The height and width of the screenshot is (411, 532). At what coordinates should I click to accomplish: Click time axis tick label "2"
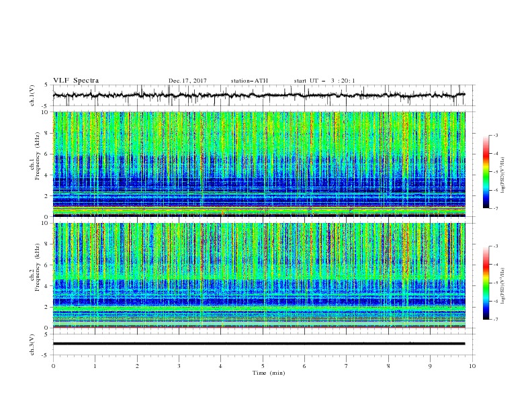[x=137, y=366]
